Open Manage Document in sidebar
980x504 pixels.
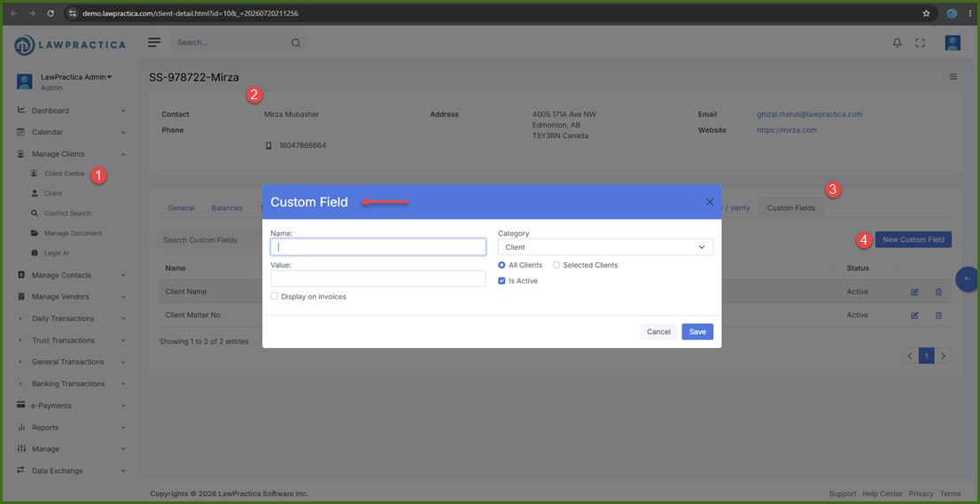[73, 234]
